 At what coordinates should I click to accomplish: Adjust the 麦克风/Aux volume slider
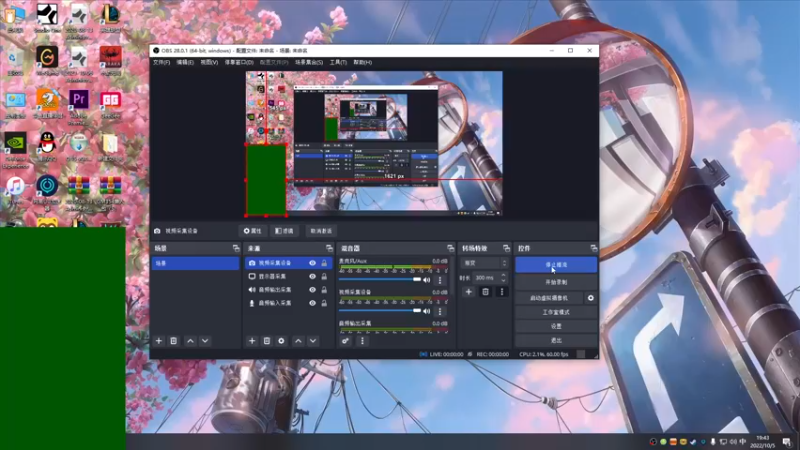tap(380, 280)
